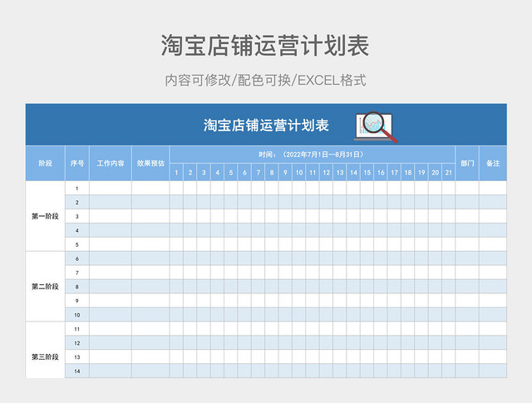532x403 pixels.
Task: Click serial number cell 5 in 序号 column
Action: [x=77, y=244]
